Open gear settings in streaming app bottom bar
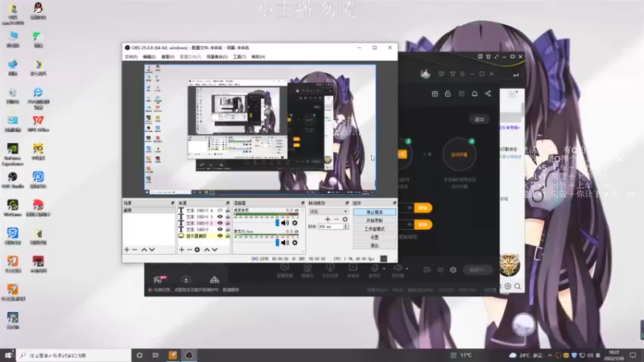The image size is (644, 362). (453, 269)
